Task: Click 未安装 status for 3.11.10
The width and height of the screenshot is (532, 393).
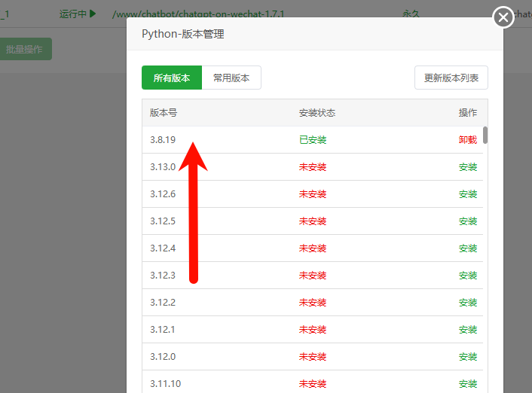Action: (313, 384)
